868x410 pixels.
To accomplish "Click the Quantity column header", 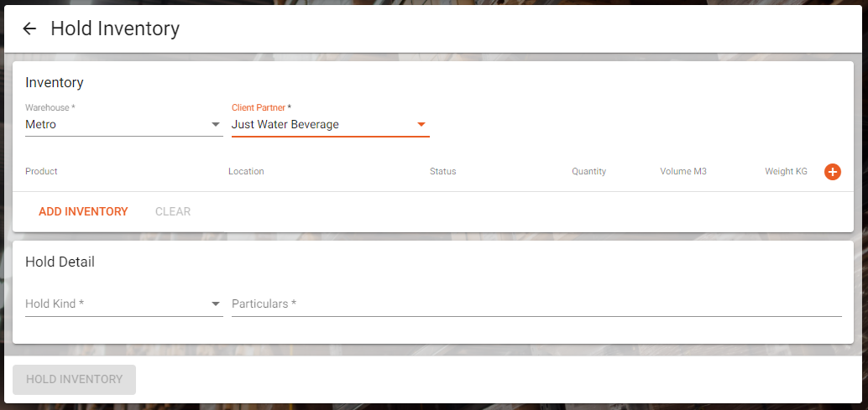I will pos(589,171).
